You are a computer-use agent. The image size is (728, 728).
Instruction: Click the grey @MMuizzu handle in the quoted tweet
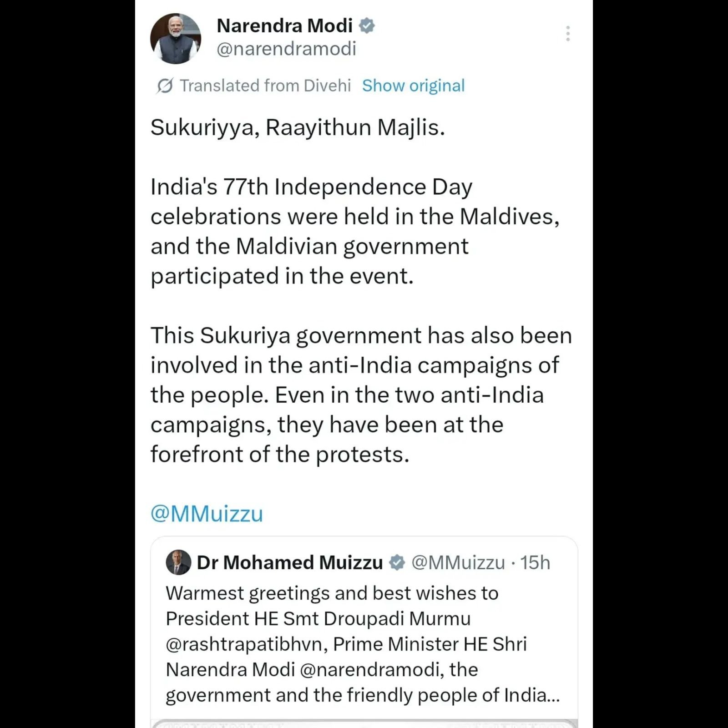(x=458, y=563)
